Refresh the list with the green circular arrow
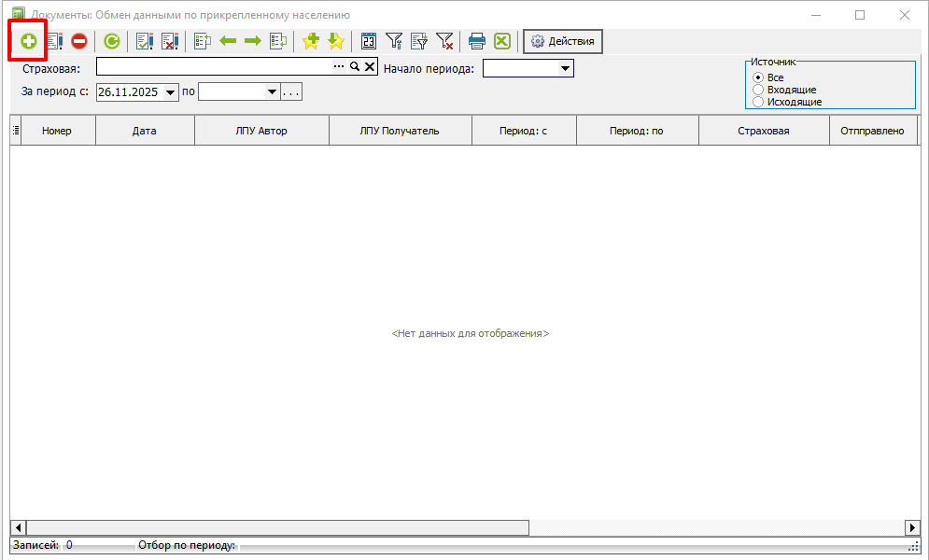 (112, 41)
